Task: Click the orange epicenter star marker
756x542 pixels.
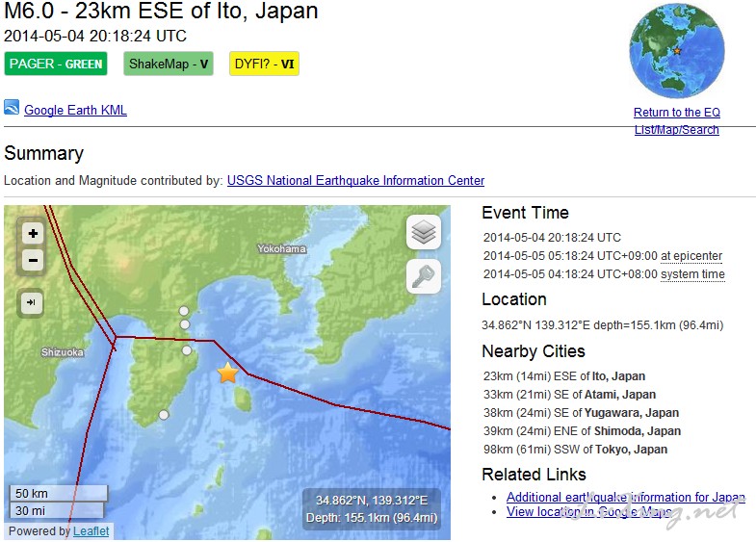Action: (227, 374)
